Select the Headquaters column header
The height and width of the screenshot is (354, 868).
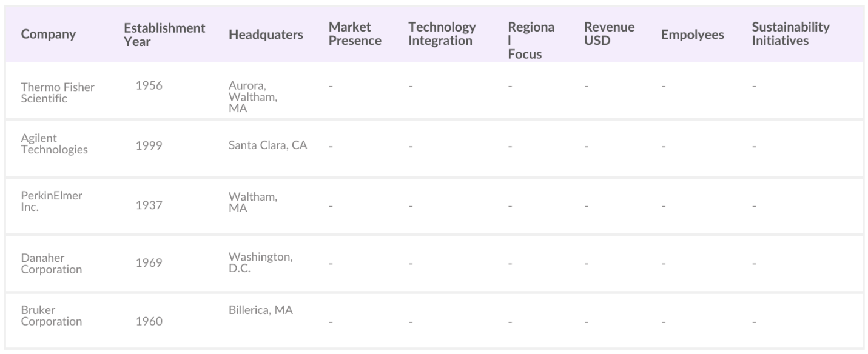pyautogui.click(x=266, y=35)
